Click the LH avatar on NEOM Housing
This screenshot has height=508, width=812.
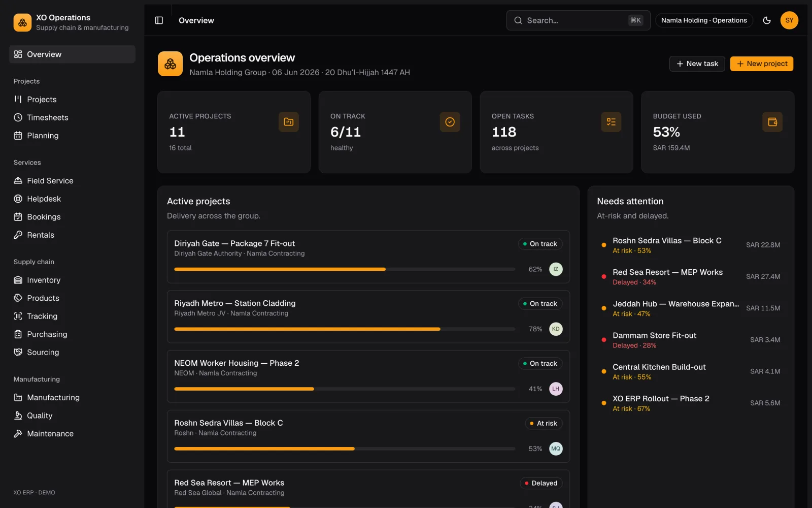(x=556, y=389)
